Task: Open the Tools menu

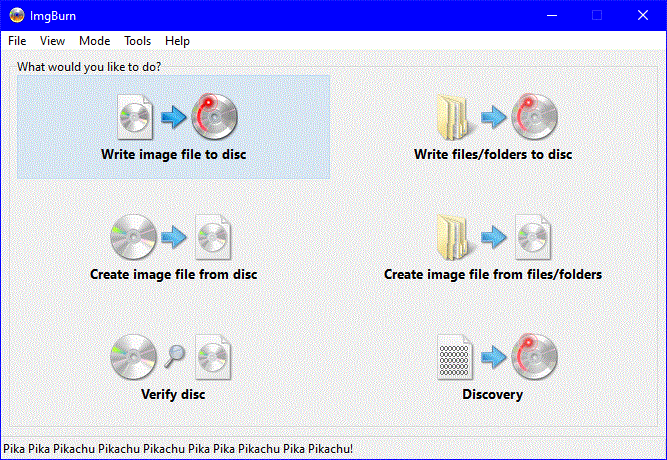Action: click(x=137, y=41)
